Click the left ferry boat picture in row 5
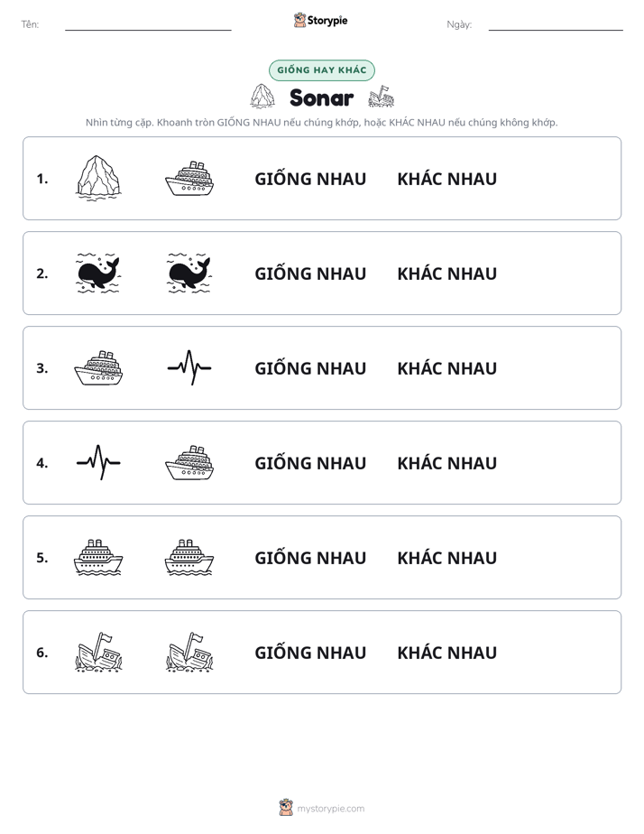644x834 pixels. 98,558
